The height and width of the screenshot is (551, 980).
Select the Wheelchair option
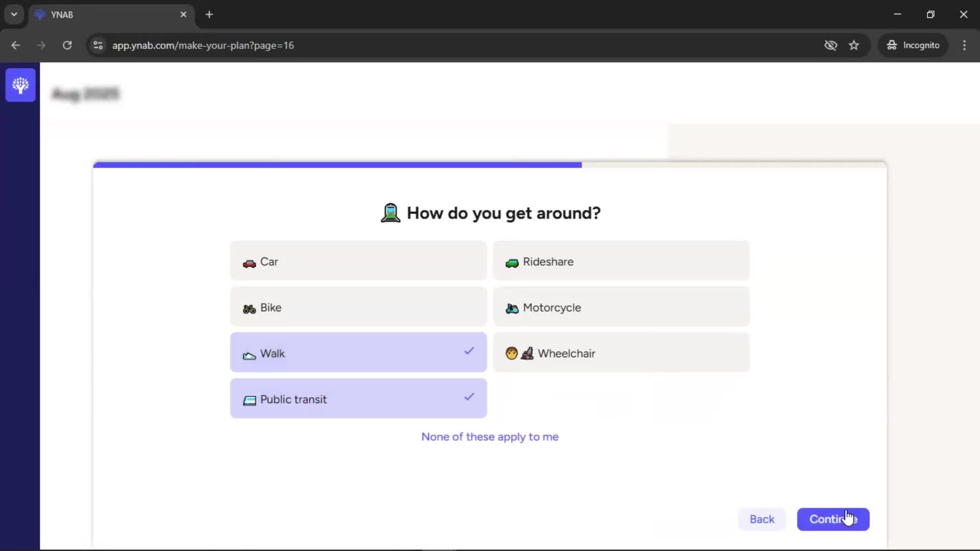click(621, 353)
